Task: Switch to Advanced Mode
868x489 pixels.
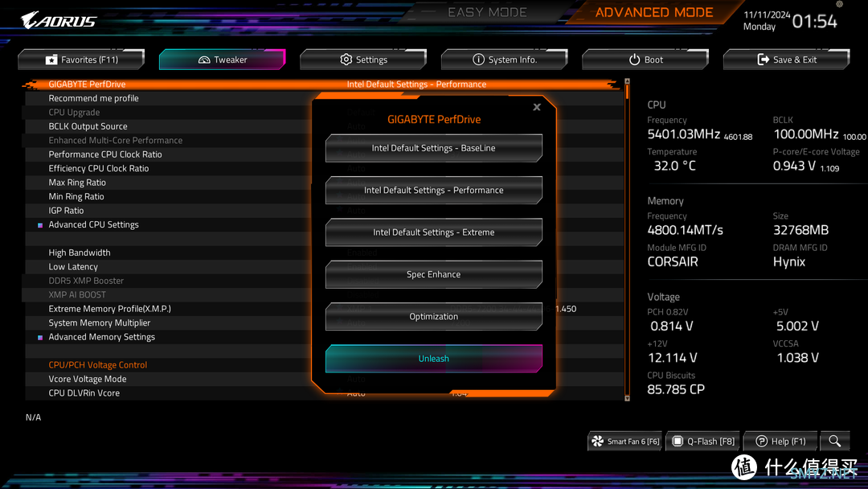Action: (653, 12)
